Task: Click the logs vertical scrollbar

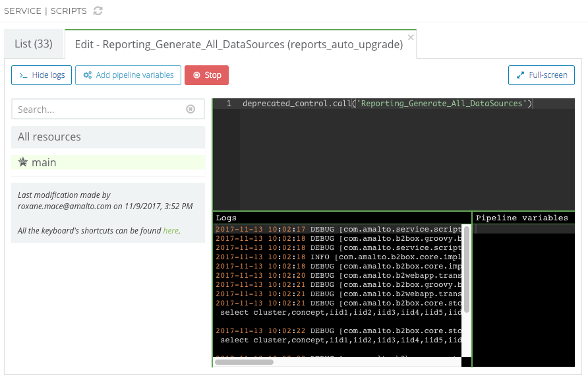Action: coord(467,269)
